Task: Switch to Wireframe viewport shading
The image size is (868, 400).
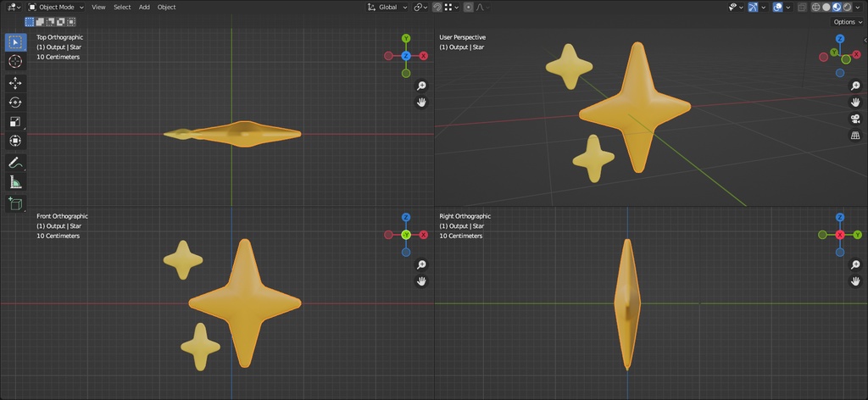Action: pyautogui.click(x=816, y=7)
